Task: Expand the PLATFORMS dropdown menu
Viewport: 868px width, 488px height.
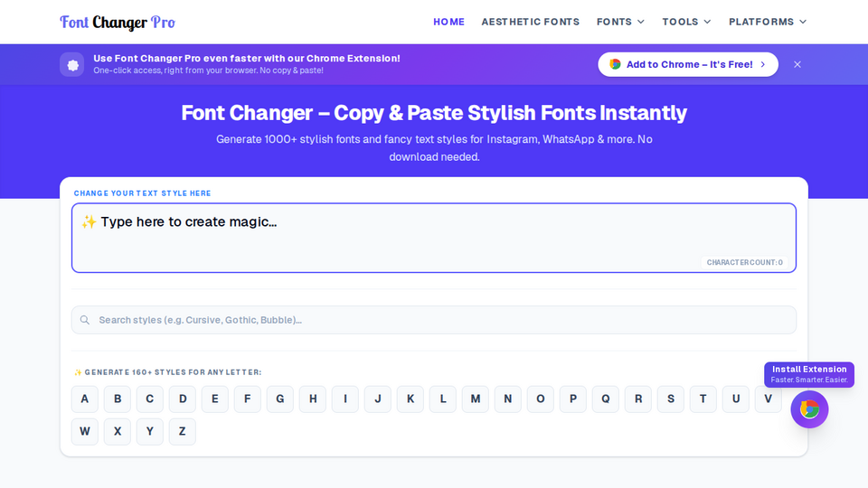Action: point(768,22)
